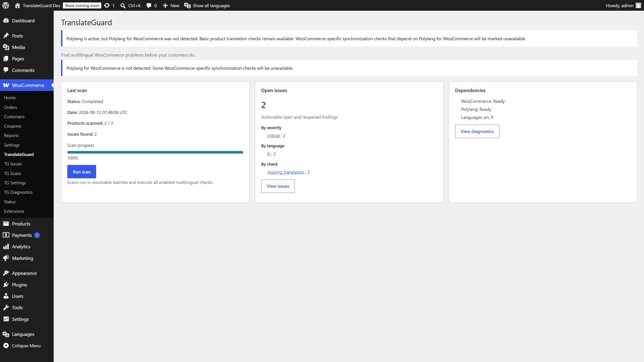The width and height of the screenshot is (644, 362).
Task: Click the Payments notification badge 1
Action: pos(37,235)
